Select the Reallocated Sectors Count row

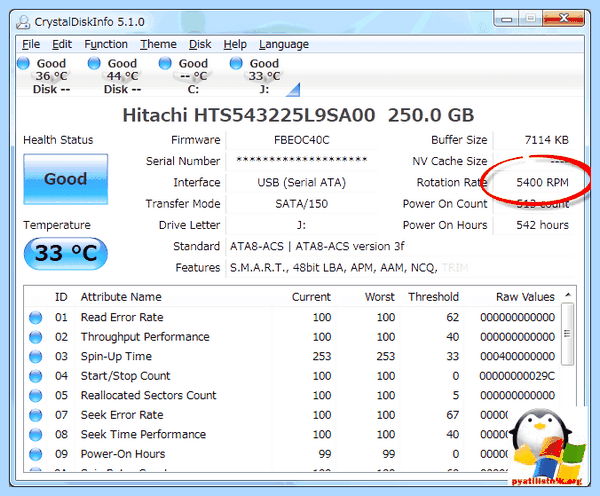[x=292, y=395]
